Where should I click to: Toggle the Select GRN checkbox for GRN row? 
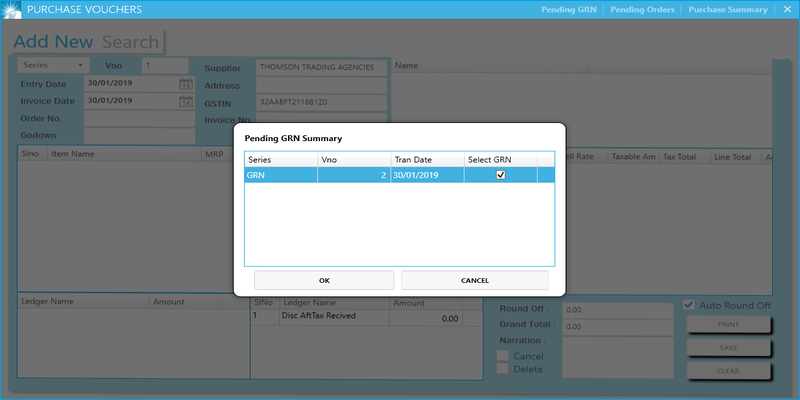(x=501, y=175)
